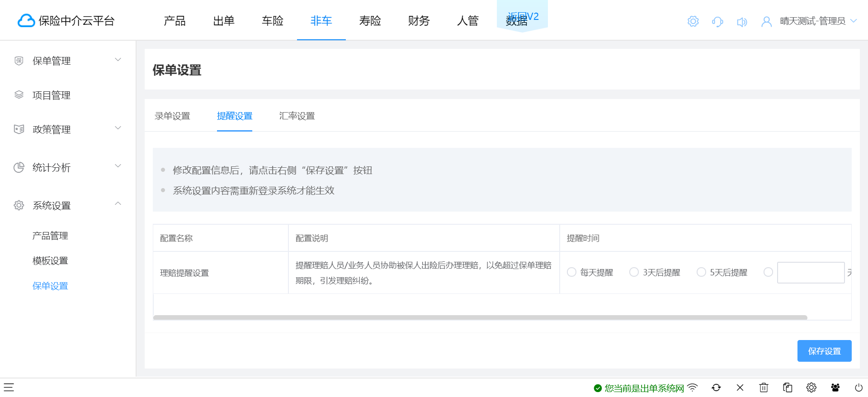Click the 配置名称 column header
This screenshot has width=868, height=397.
pos(221,238)
